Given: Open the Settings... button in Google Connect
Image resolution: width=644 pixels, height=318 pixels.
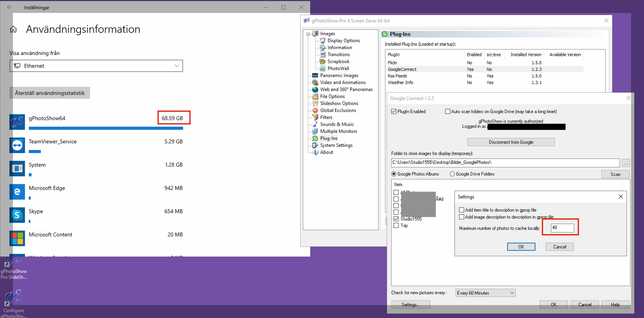Looking at the screenshot, I should [x=411, y=305].
